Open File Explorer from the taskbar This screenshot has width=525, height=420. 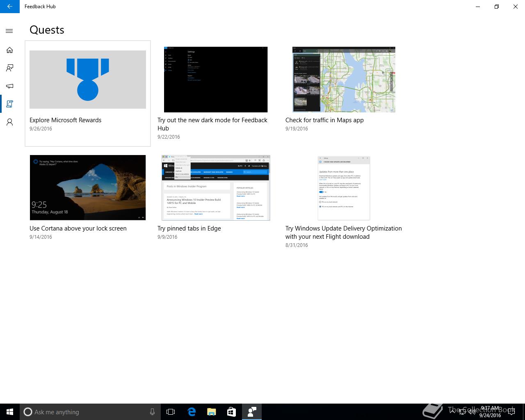pos(212,412)
